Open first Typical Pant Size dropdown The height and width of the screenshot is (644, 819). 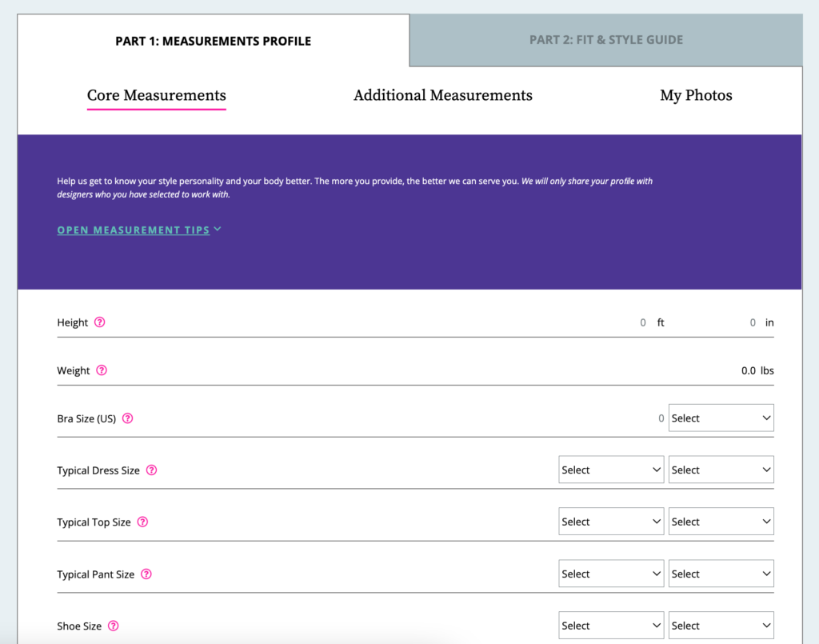tap(611, 574)
